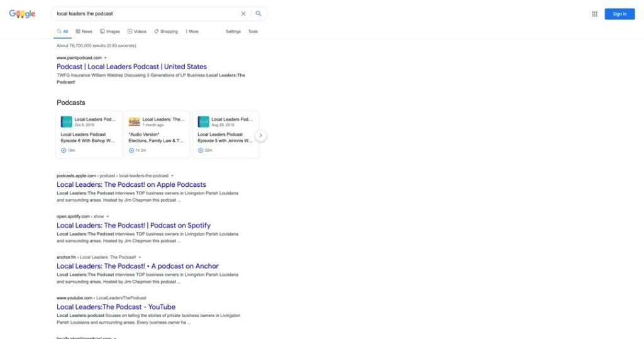Switch to the Videos tab

(x=136, y=31)
